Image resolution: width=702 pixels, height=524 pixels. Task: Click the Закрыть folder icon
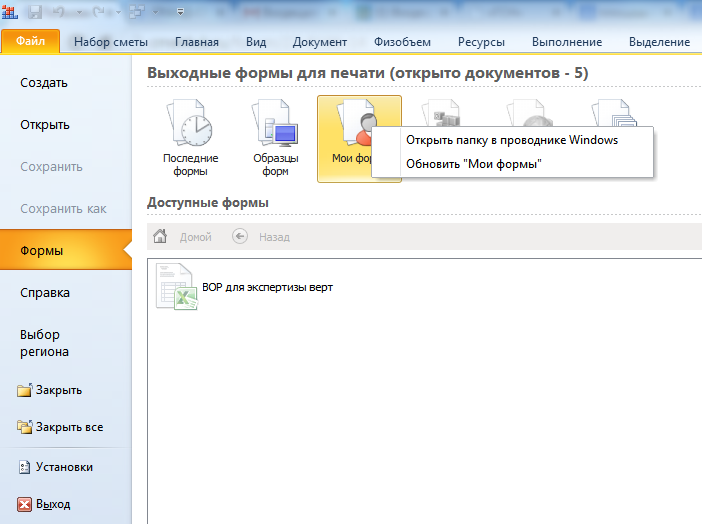pos(25,390)
